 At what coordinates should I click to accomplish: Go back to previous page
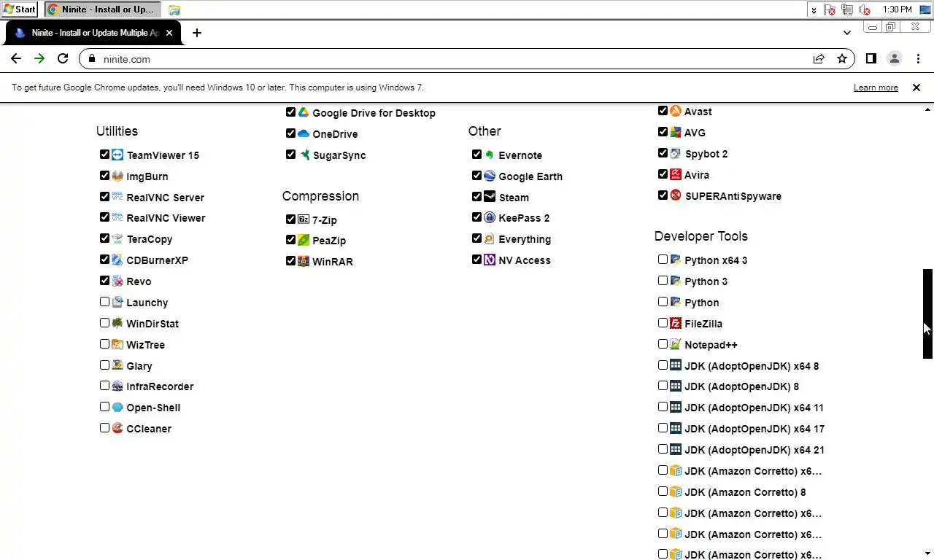[x=16, y=59]
